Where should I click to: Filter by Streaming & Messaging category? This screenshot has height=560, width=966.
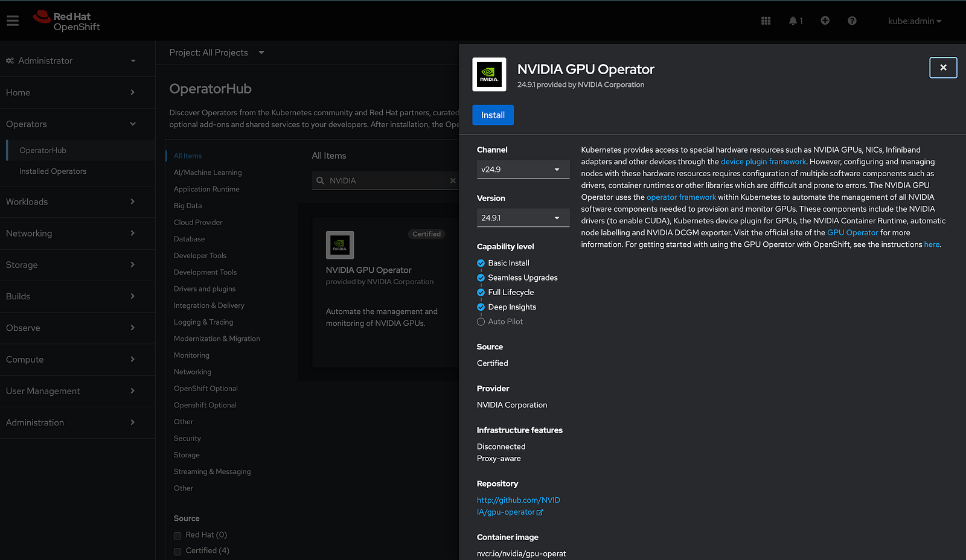(x=212, y=472)
